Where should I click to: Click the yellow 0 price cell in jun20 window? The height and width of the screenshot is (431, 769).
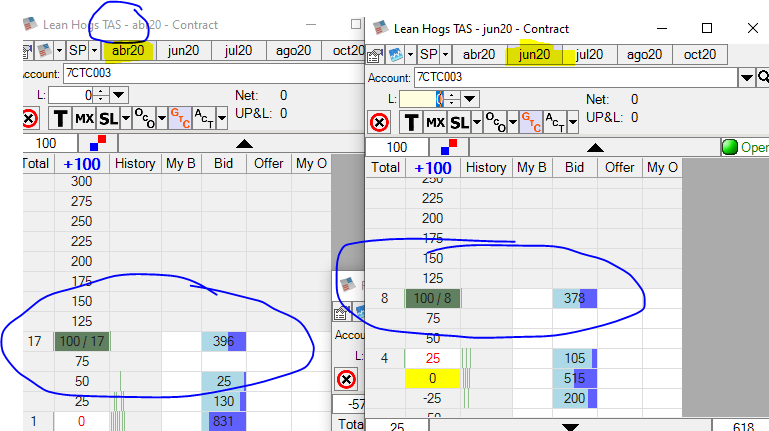click(433, 379)
